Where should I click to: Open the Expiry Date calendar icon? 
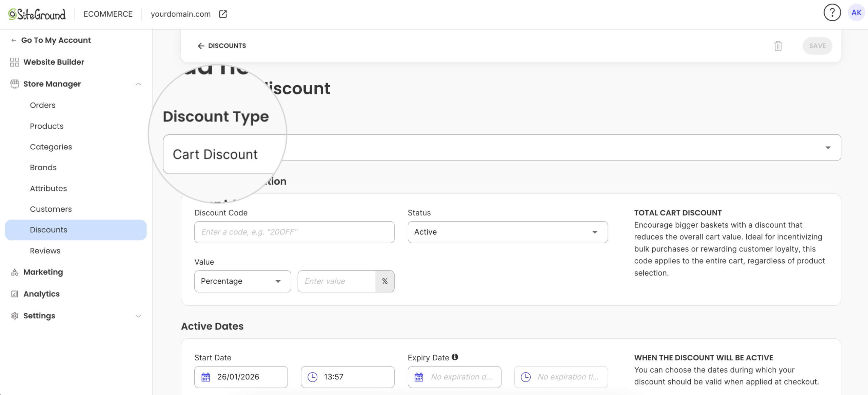click(x=419, y=377)
